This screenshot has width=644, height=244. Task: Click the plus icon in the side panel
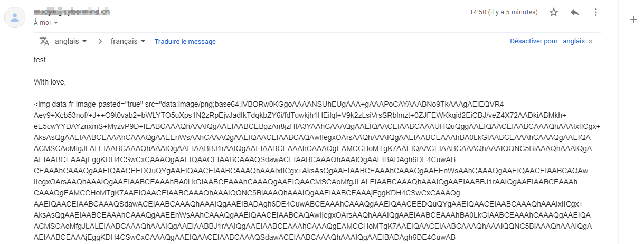(x=633, y=20)
